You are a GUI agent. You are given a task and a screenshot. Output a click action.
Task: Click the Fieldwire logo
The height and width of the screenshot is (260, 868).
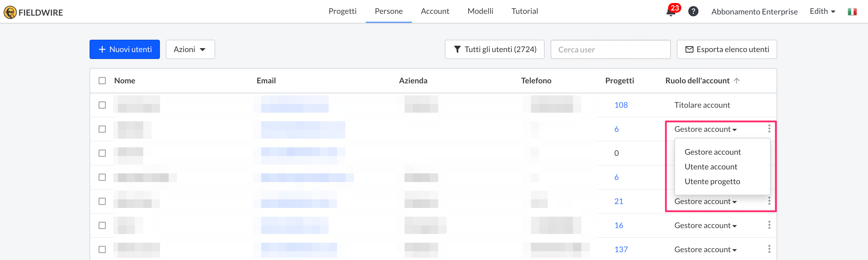coord(33,12)
